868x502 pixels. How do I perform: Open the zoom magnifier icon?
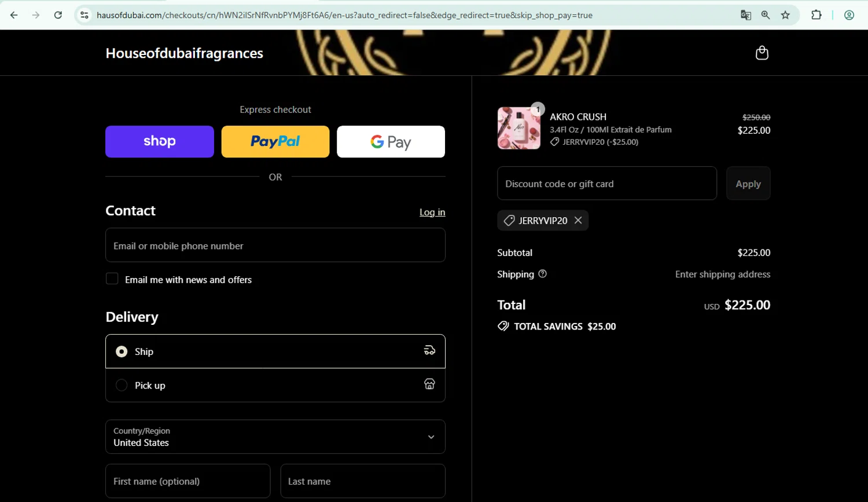click(x=766, y=15)
